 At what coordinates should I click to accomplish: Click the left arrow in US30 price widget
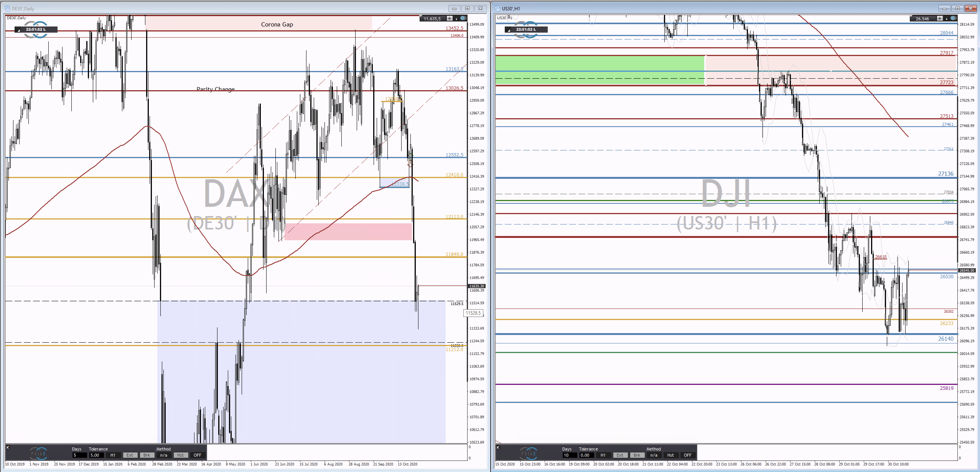[x=946, y=18]
